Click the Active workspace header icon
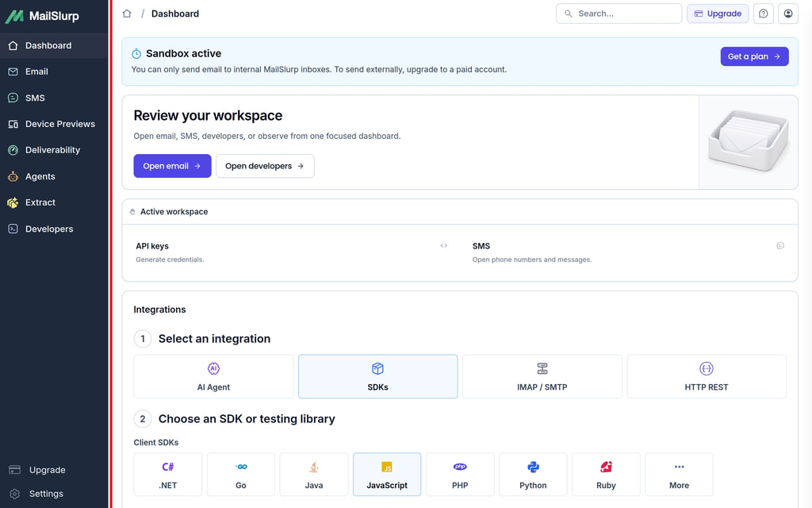This screenshot has height=508, width=812. [x=132, y=211]
